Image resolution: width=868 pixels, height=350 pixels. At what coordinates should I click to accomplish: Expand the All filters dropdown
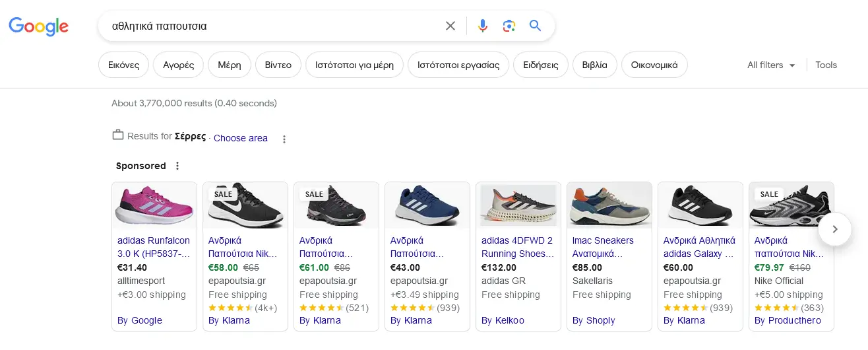click(x=771, y=65)
